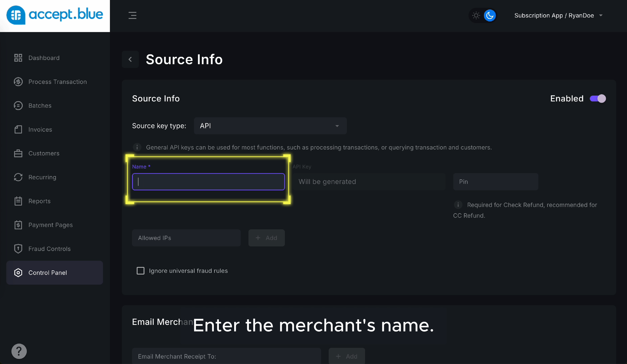The height and width of the screenshot is (364, 627).
Task: Select the Invoices icon
Action: [18, 129]
